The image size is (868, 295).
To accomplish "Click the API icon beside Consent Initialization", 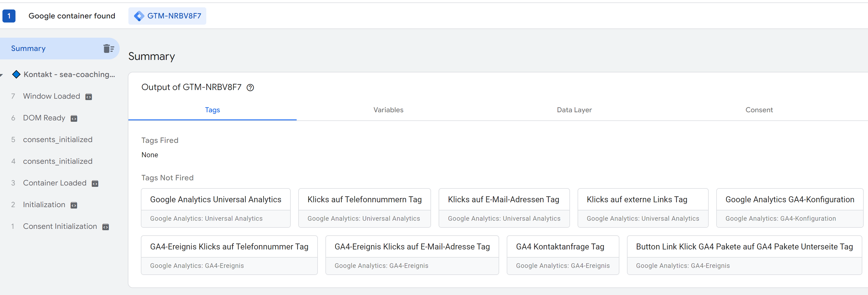I will pyautogui.click(x=106, y=227).
